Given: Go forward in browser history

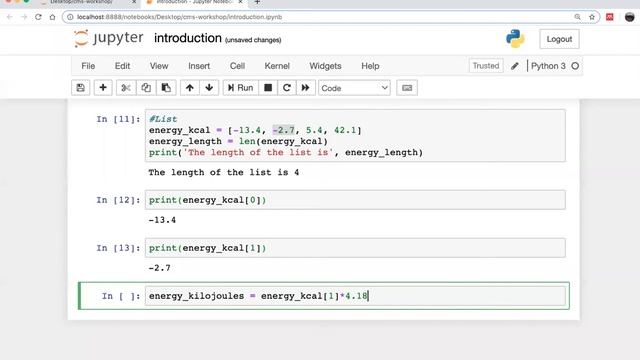Looking at the screenshot, I should (24, 17).
